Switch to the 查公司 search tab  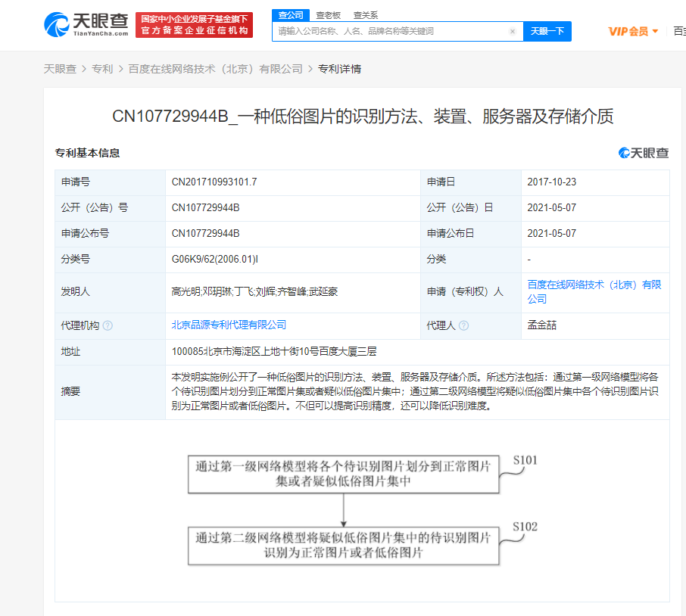point(291,15)
